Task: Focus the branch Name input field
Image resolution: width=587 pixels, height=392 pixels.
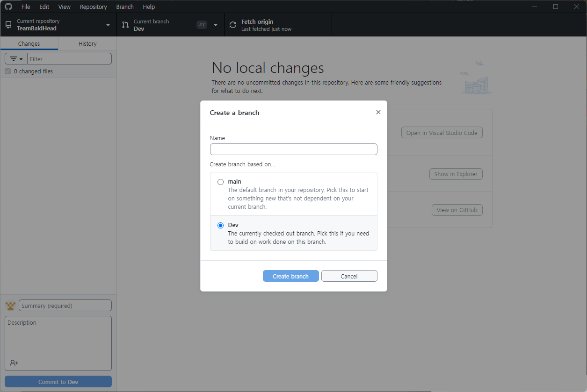Action: coord(294,149)
